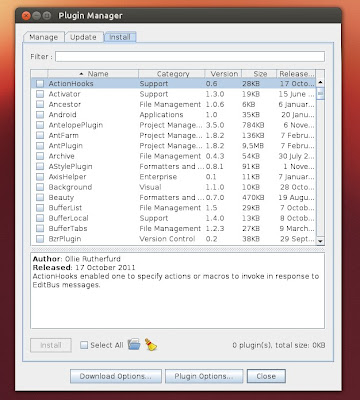Sort list by Version column header

[223, 74]
